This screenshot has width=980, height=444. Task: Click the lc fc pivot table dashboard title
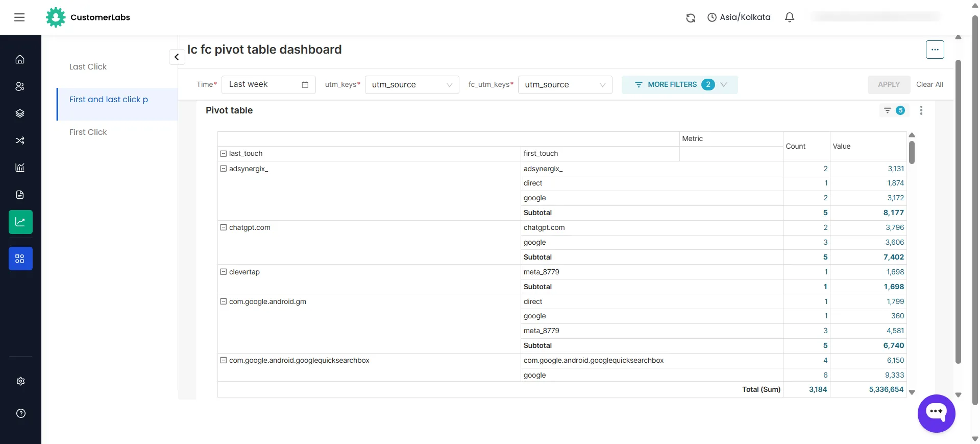(x=264, y=50)
